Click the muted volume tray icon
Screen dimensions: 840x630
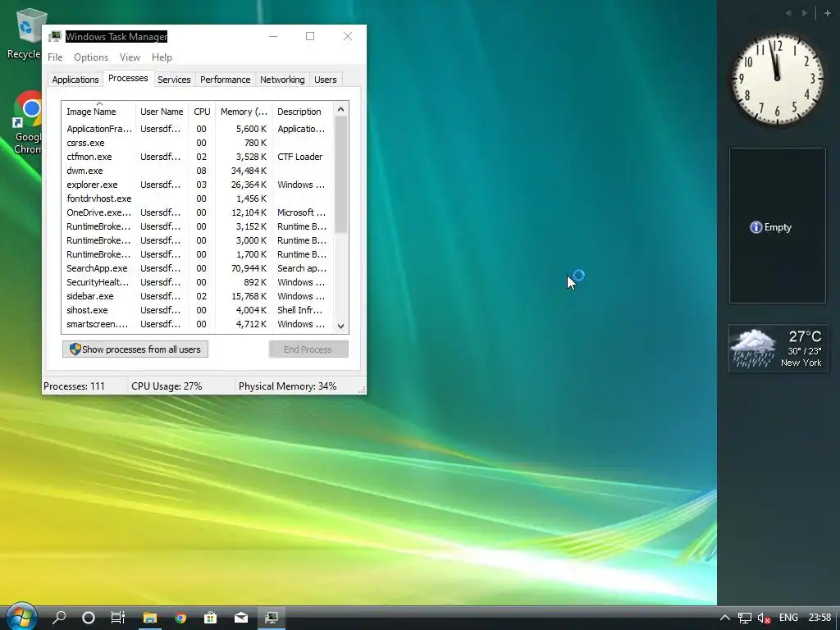pyautogui.click(x=764, y=618)
